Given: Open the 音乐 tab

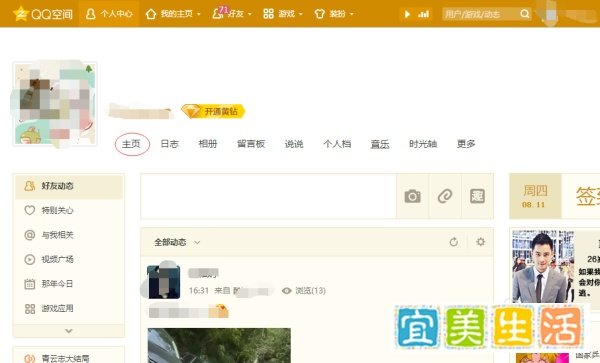Looking at the screenshot, I should [x=380, y=144].
